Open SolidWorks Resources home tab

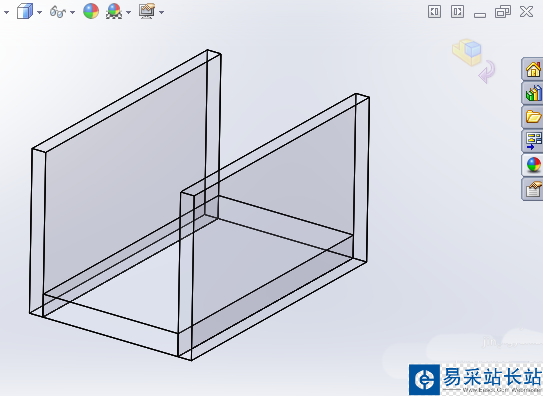pos(533,69)
